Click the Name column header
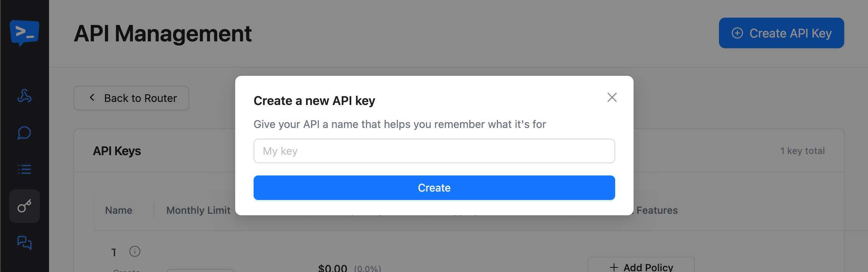The image size is (868, 272). [x=118, y=210]
